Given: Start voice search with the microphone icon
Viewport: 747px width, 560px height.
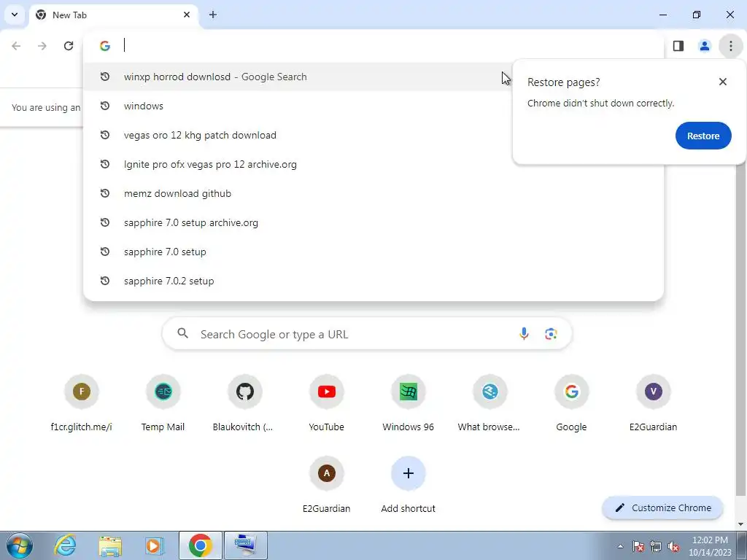Looking at the screenshot, I should click(x=524, y=334).
